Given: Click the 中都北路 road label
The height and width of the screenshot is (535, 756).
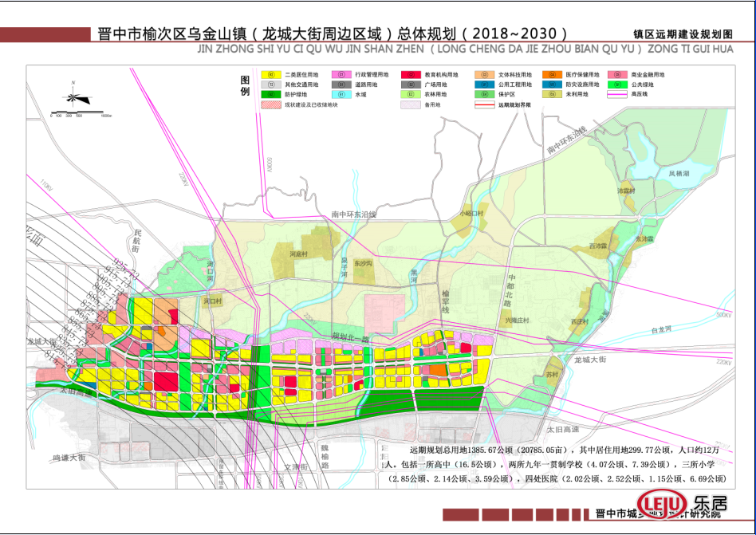Looking at the screenshot, I should point(510,290).
